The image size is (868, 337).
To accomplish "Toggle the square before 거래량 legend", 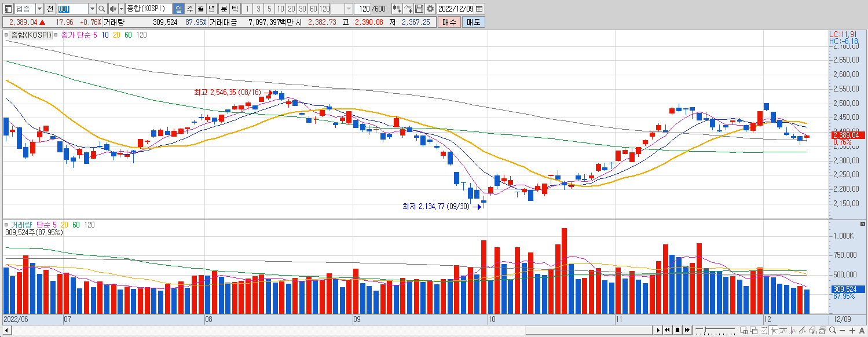I will [7, 225].
